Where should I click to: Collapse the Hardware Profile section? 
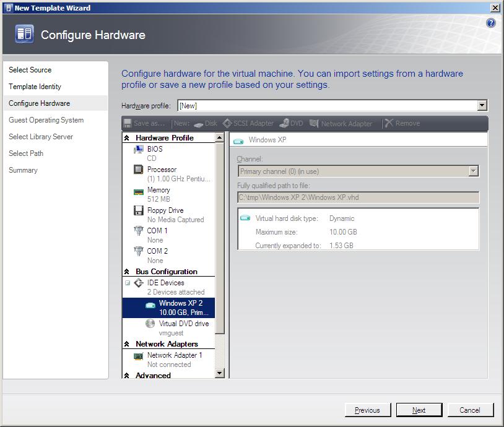pos(127,138)
